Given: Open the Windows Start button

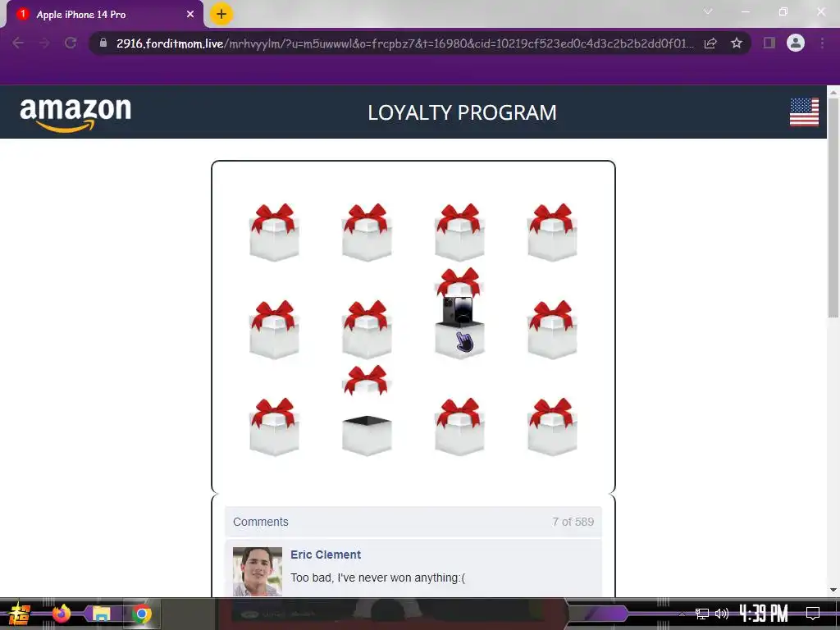Looking at the screenshot, I should (20, 614).
